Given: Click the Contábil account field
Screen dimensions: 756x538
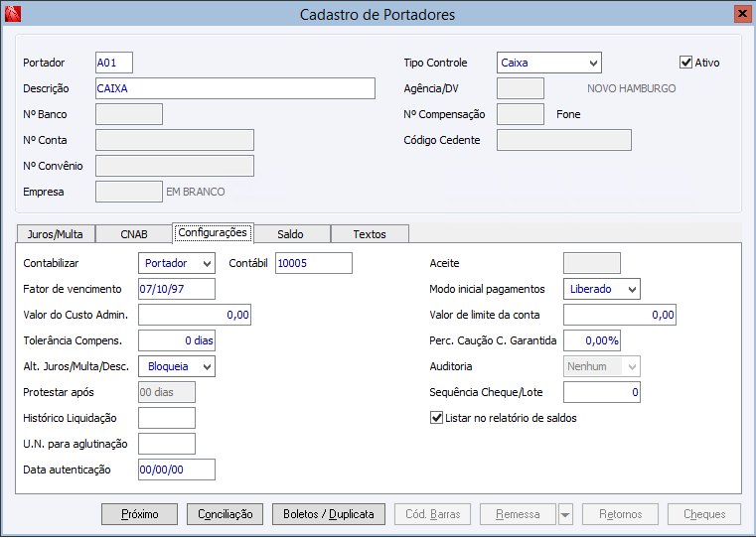Looking at the screenshot, I should [x=313, y=263].
